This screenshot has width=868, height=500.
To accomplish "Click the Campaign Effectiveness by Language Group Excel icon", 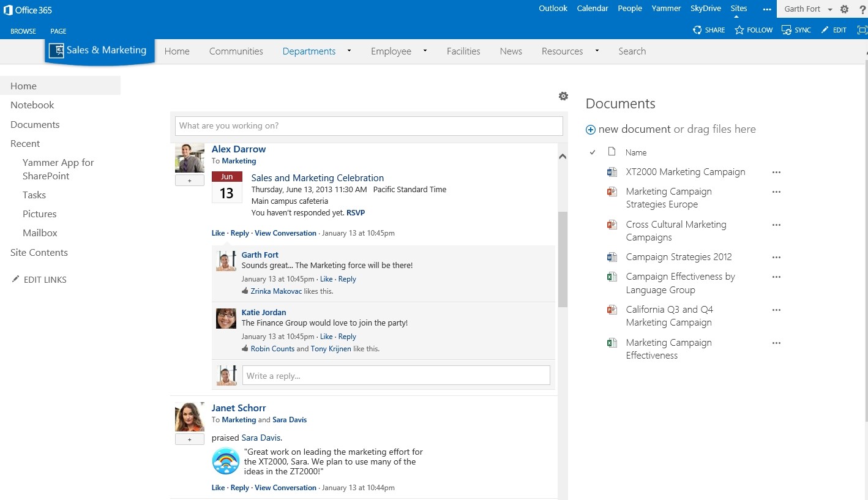I will click(x=611, y=277).
